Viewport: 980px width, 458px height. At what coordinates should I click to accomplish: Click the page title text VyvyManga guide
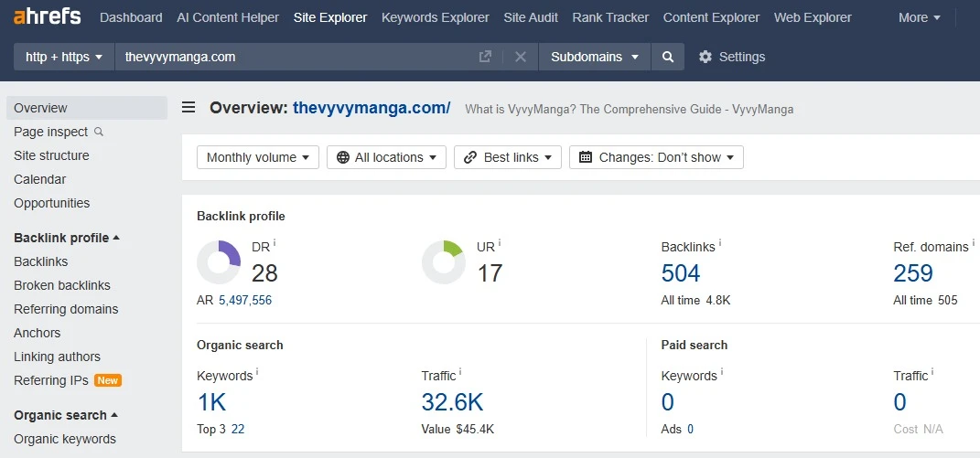(x=630, y=110)
